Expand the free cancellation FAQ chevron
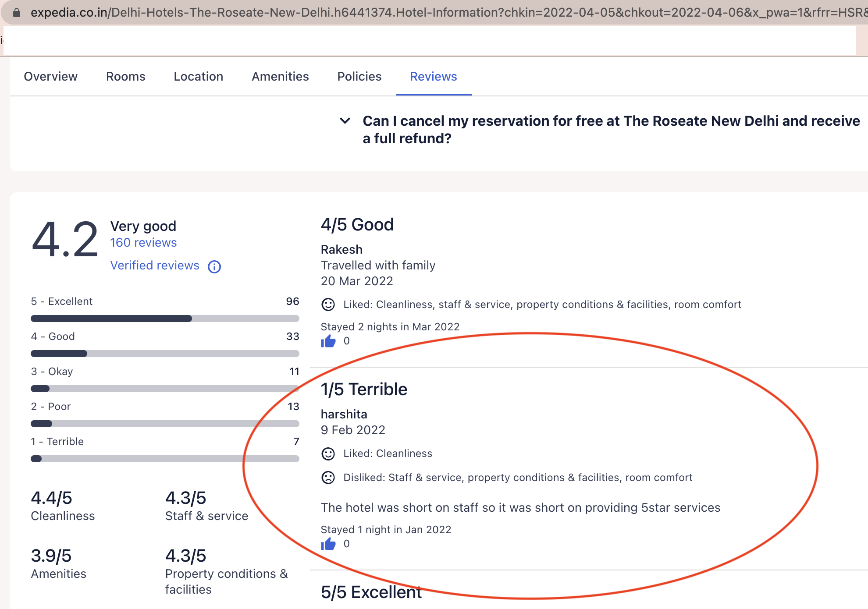The image size is (868, 609). point(345,120)
